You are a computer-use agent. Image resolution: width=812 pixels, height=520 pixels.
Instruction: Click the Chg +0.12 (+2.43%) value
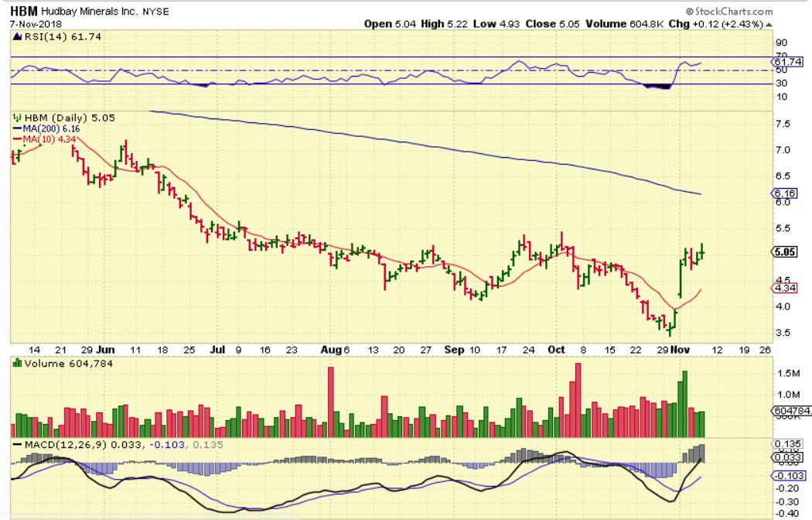pos(731,24)
